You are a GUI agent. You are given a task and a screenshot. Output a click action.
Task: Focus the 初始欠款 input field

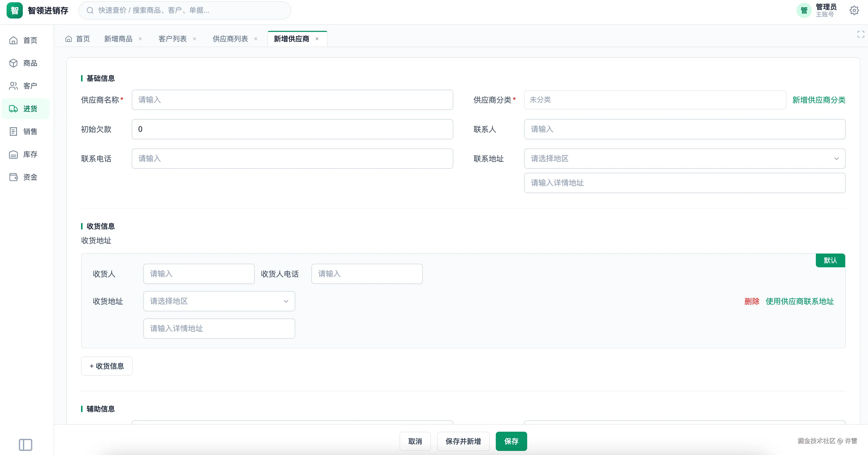pos(292,129)
